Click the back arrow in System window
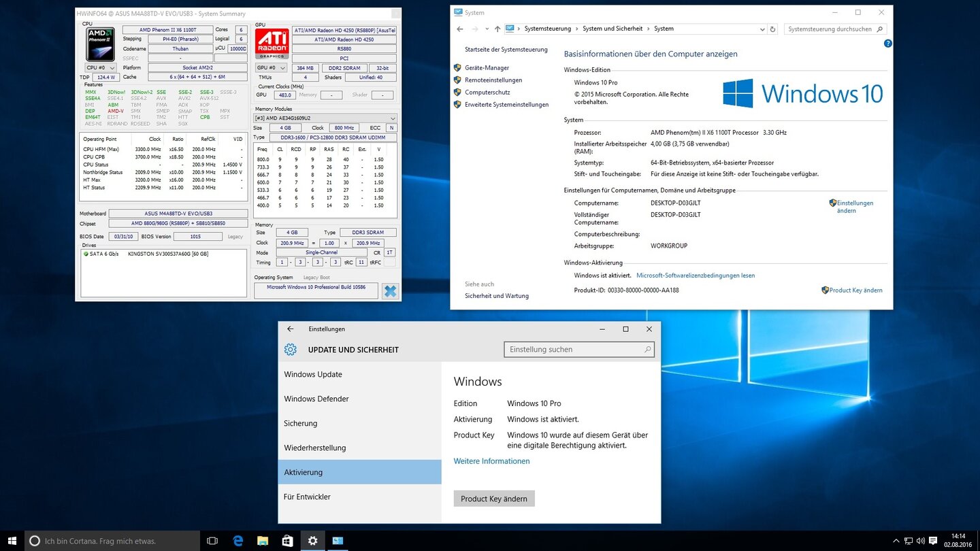This screenshot has height=551, width=980. (460, 29)
